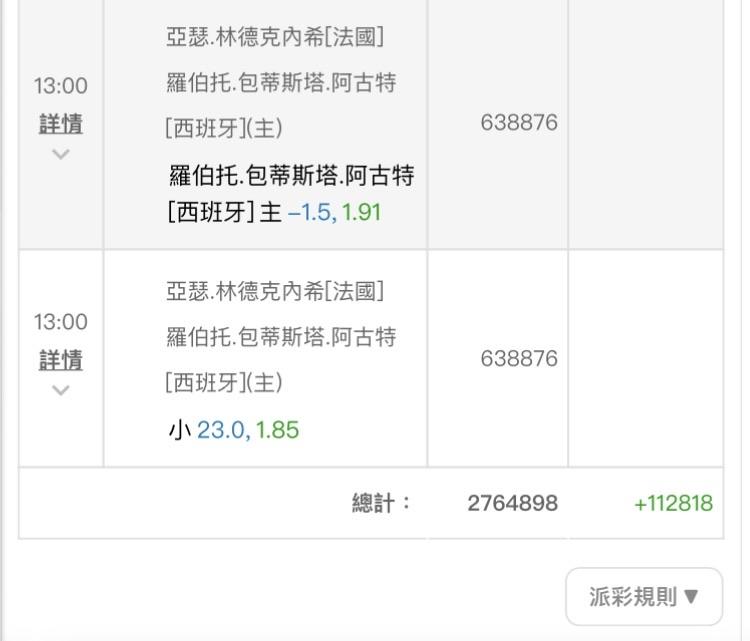
Task: Click the blue -1.5 handicap value
Action: click(x=312, y=212)
